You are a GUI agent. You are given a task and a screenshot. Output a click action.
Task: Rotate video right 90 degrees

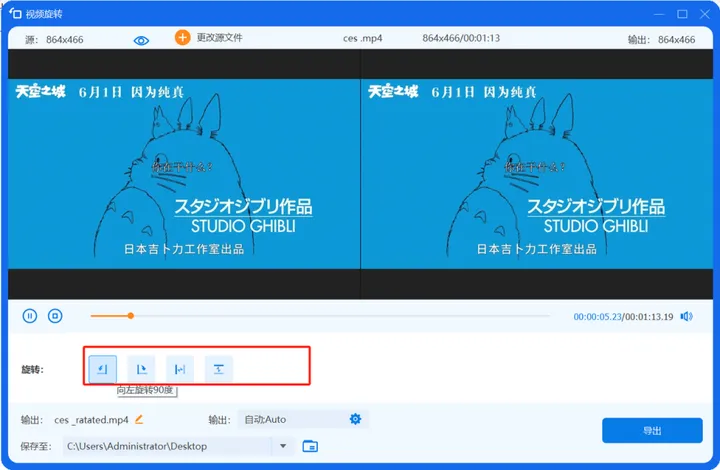(141, 369)
